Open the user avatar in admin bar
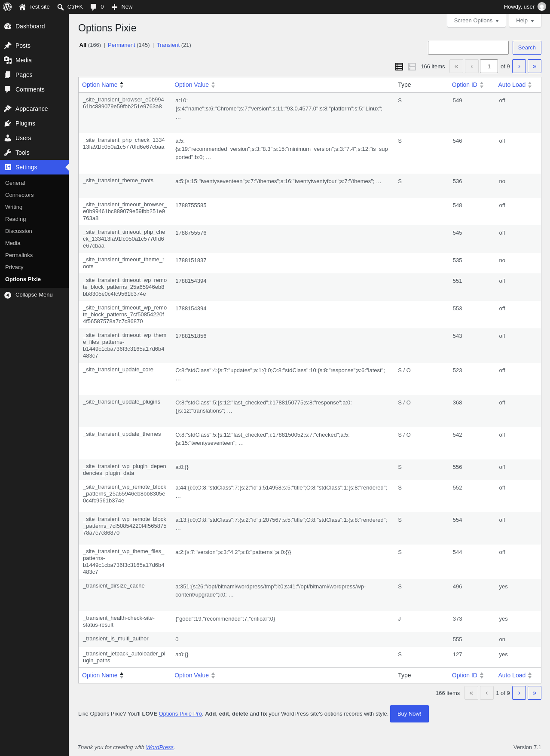 coord(542,7)
